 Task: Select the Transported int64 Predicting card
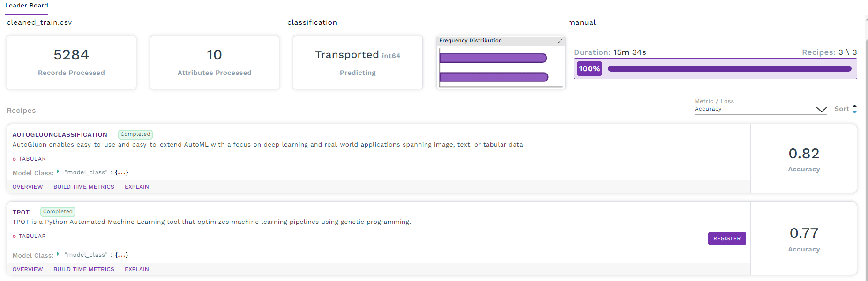[358, 62]
